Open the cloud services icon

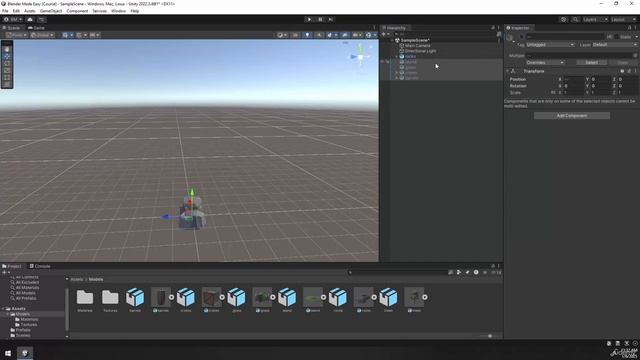point(30,19)
